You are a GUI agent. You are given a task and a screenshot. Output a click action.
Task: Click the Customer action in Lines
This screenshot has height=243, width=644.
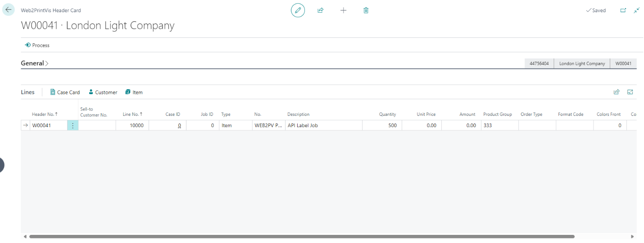[x=103, y=92]
